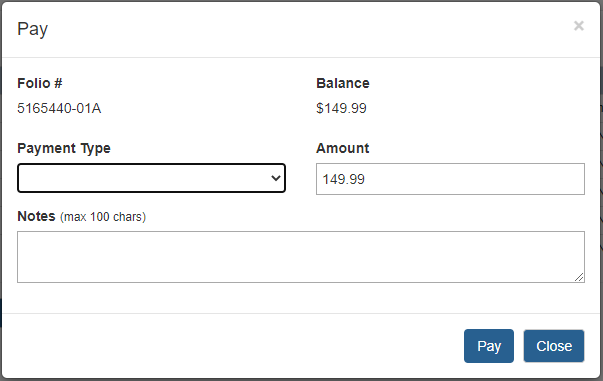Click the chevron arrow in Payment Type select
Screen dimensions: 603x381
tap(275, 178)
